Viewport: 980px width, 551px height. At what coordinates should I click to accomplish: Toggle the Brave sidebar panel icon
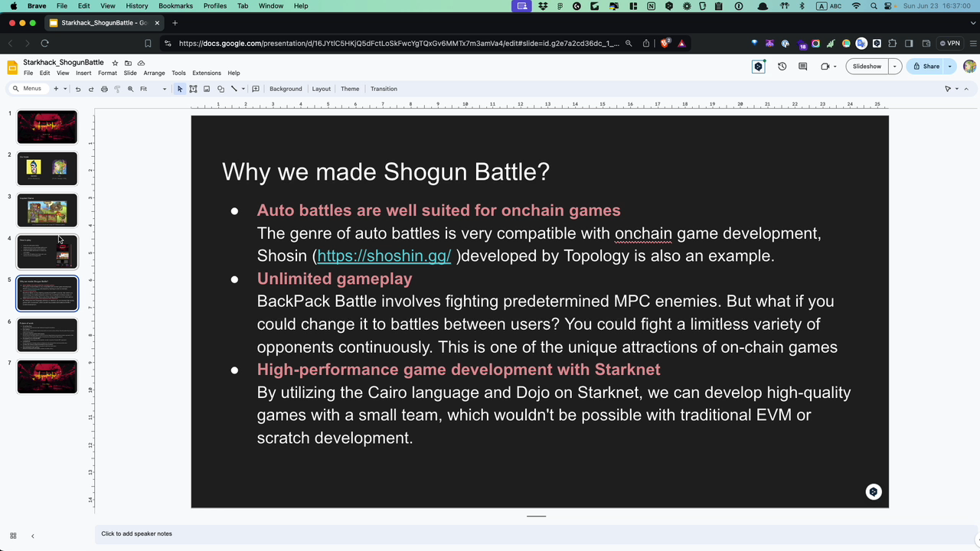pos(909,44)
